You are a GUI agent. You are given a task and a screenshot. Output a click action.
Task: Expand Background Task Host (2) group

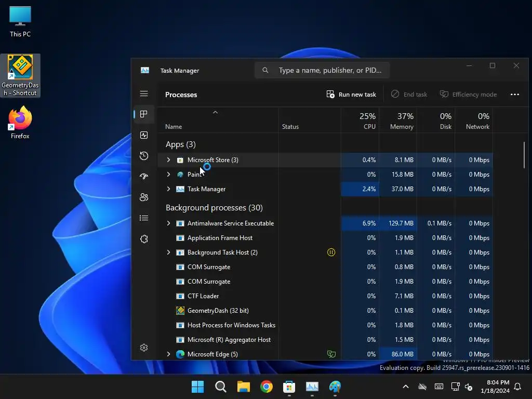pyautogui.click(x=169, y=252)
